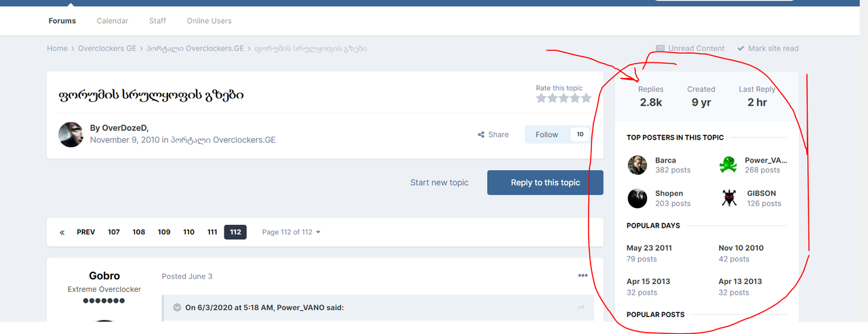Go to page 110
This screenshot has height=334, width=868.
point(189,232)
